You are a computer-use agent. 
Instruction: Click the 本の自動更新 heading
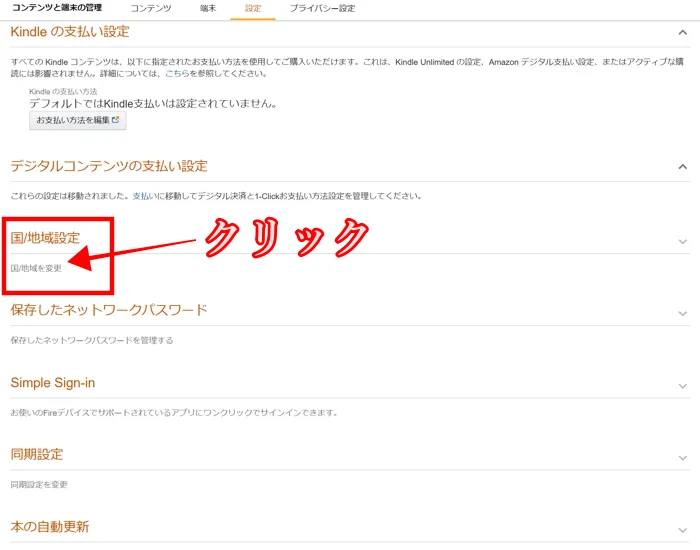point(50,527)
